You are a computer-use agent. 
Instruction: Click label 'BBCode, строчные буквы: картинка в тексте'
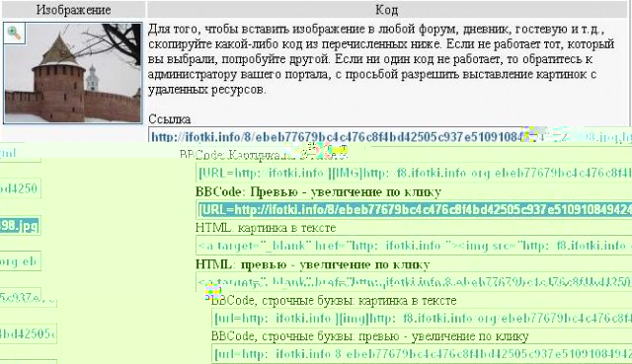click(x=334, y=301)
